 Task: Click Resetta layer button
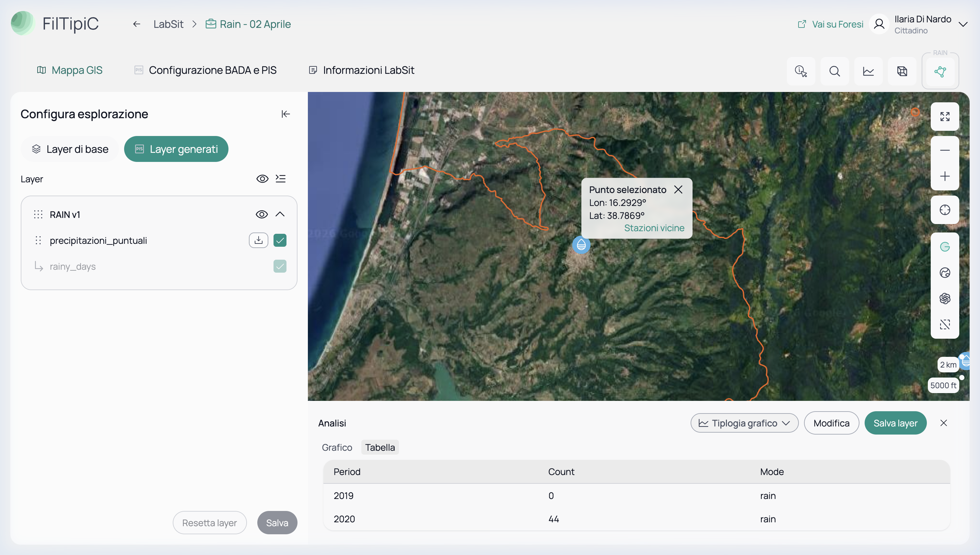coord(210,523)
